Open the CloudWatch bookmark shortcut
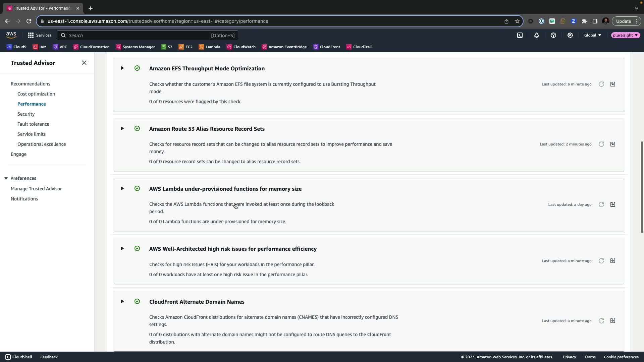 [x=241, y=47]
